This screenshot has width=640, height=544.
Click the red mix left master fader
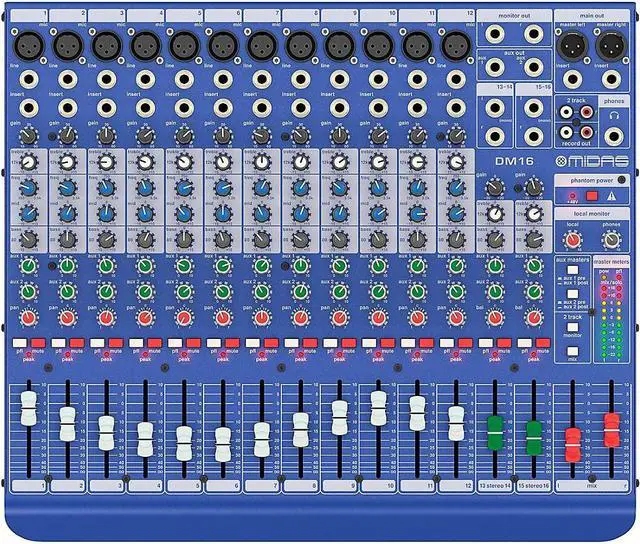[x=573, y=445]
